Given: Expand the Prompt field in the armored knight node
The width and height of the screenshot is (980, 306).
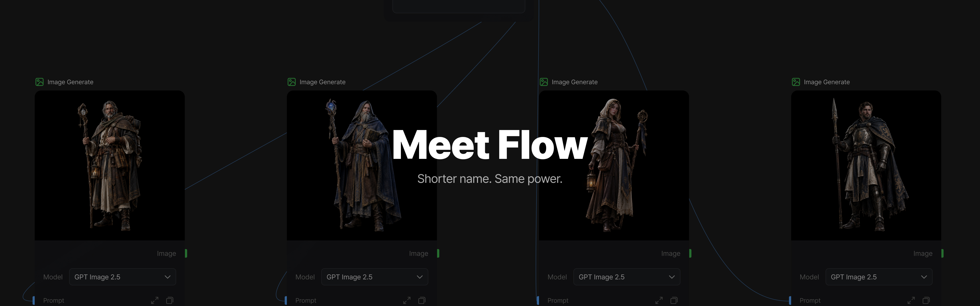Looking at the screenshot, I should click(911, 300).
